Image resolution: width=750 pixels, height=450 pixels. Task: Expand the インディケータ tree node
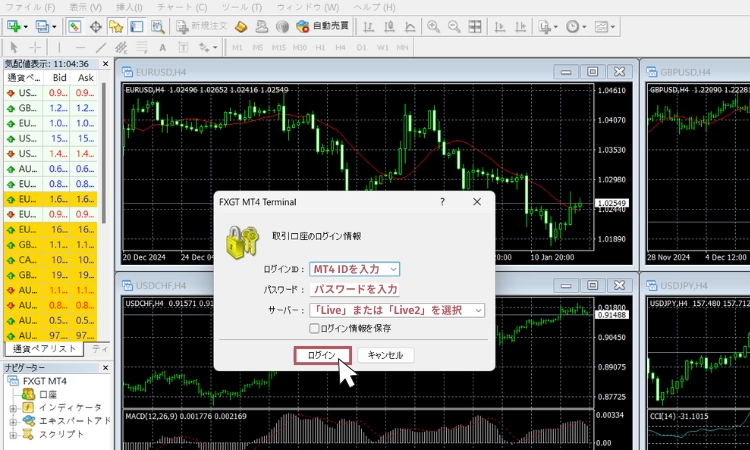click(13, 408)
